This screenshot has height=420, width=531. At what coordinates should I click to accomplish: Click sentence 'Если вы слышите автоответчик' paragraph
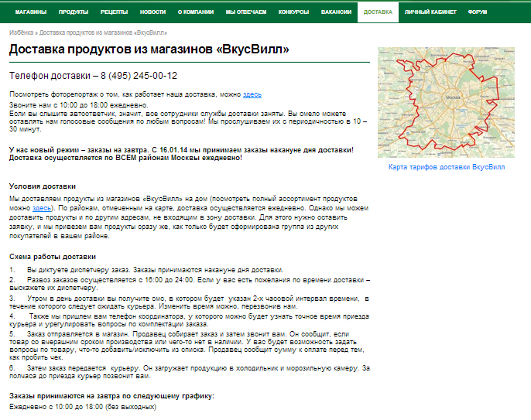tap(188, 121)
